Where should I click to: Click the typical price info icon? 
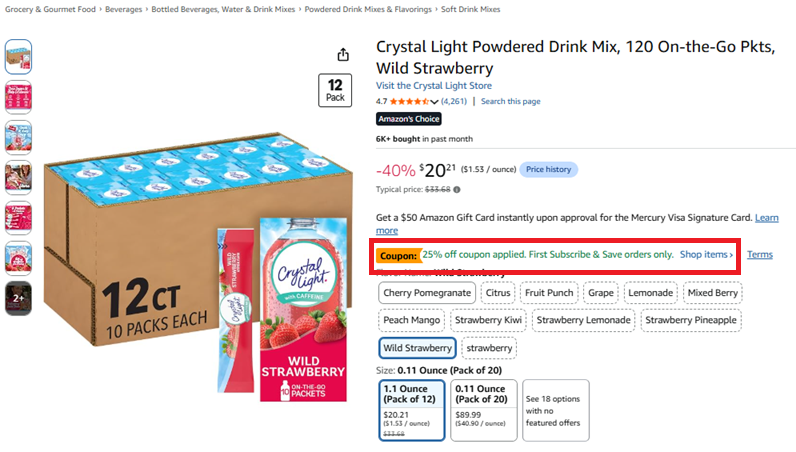point(457,189)
